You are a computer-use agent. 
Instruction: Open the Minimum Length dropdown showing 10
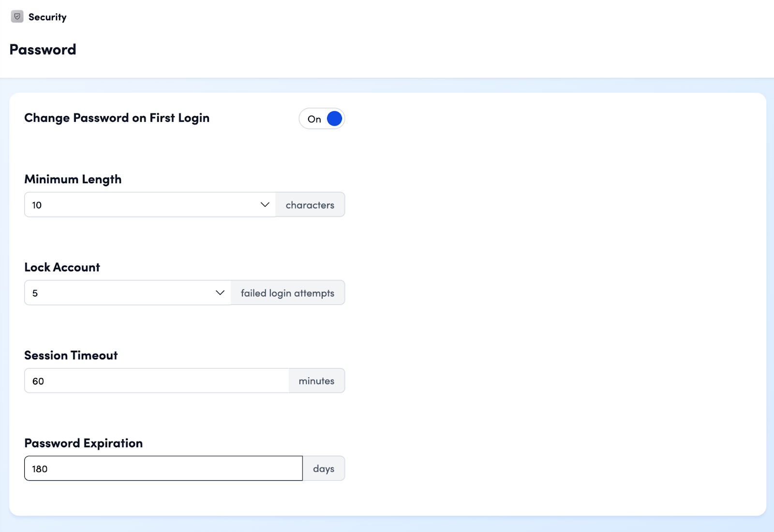(145, 205)
